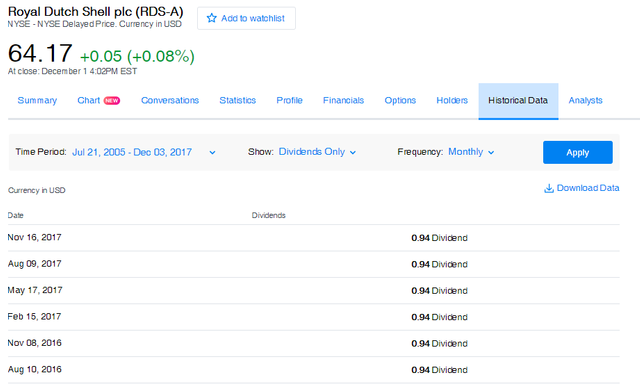
Task: Go to the Conversations tab
Action: pyautogui.click(x=170, y=100)
